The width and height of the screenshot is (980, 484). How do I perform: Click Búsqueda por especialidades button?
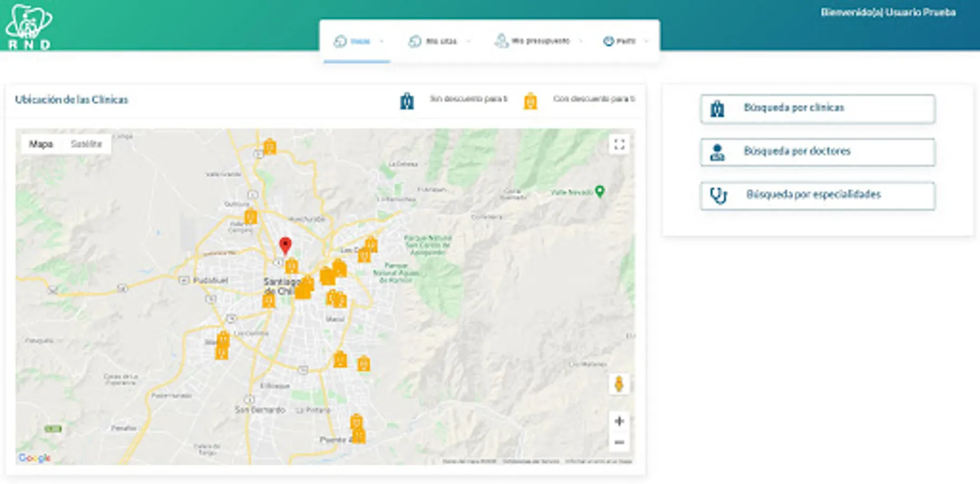pos(817,196)
